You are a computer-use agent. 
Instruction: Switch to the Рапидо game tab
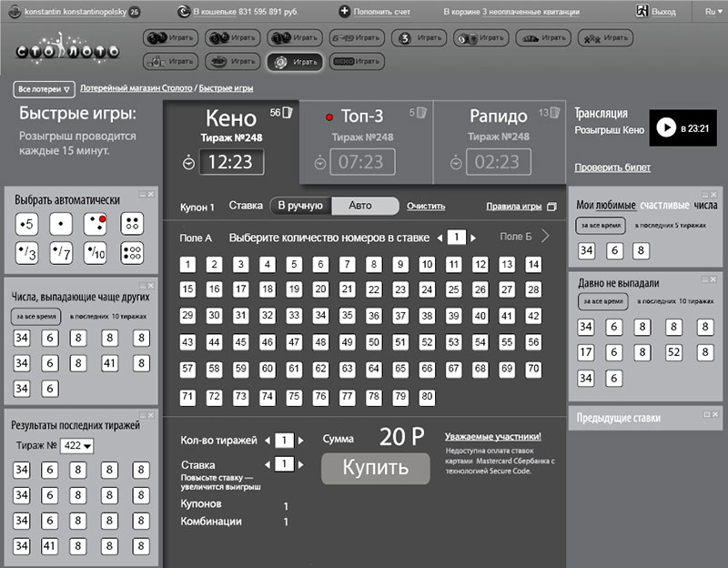pos(498,117)
